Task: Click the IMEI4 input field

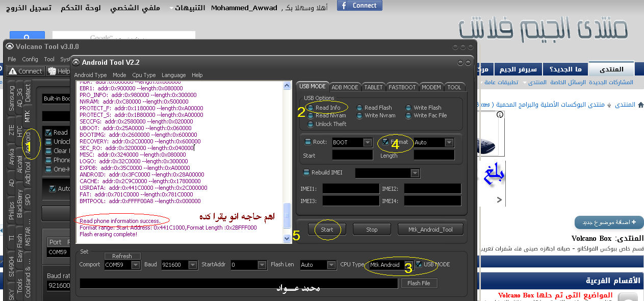Action: [432, 201]
